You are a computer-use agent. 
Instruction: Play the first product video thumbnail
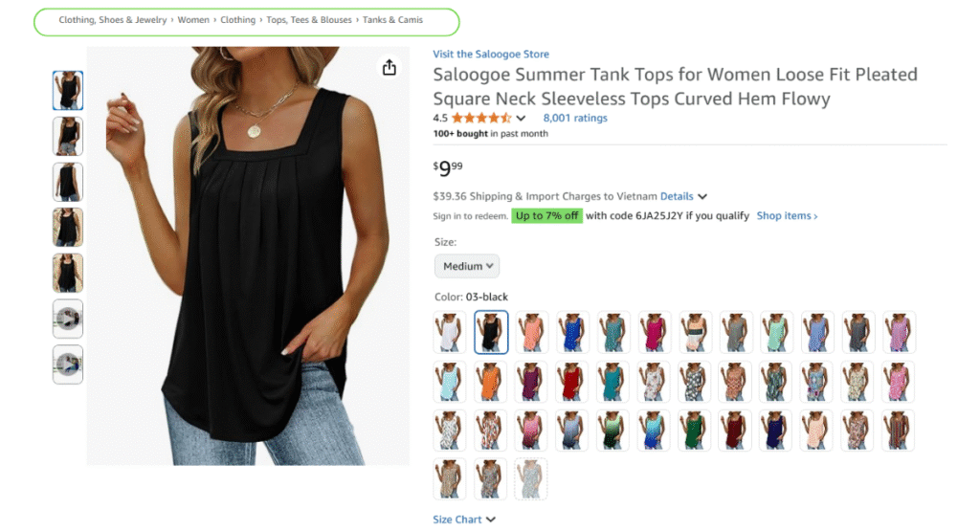[x=68, y=319]
